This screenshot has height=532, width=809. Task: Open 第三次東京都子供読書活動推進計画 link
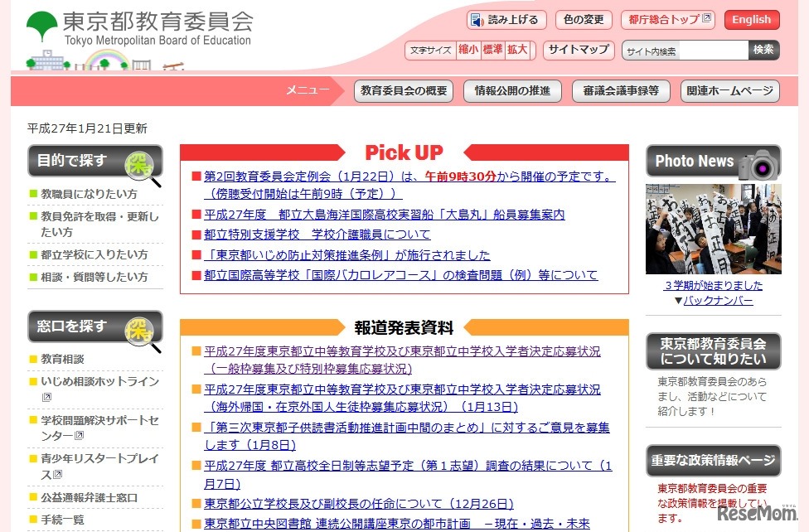[x=406, y=436]
